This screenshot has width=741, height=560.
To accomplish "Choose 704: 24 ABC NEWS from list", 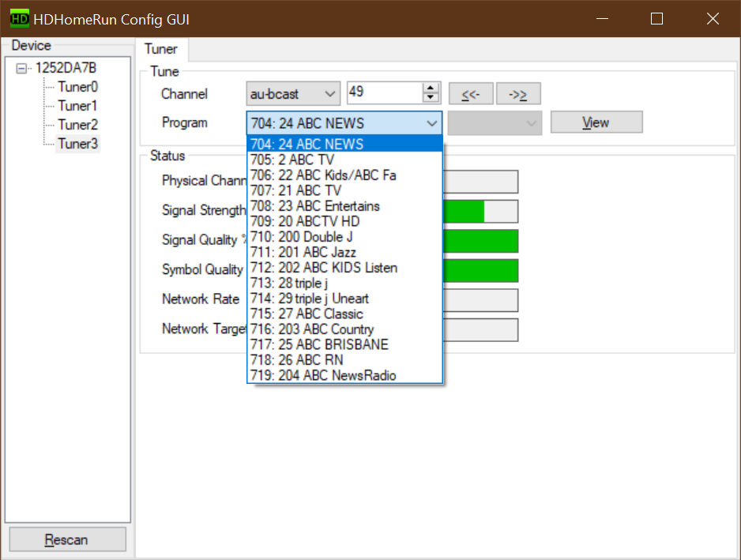I will click(344, 144).
